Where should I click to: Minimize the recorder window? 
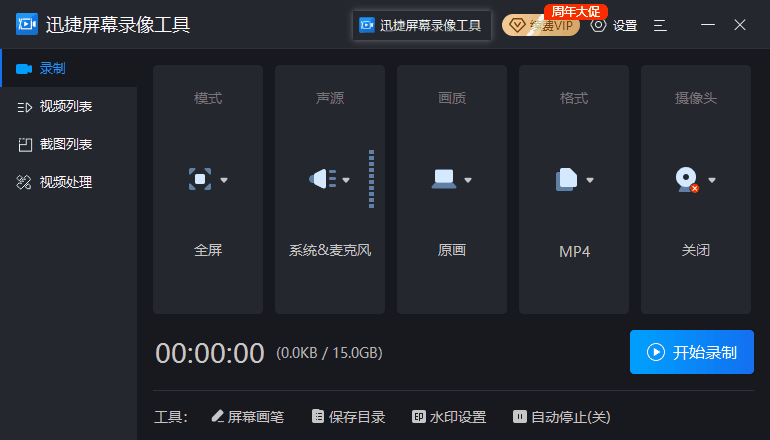pos(708,25)
